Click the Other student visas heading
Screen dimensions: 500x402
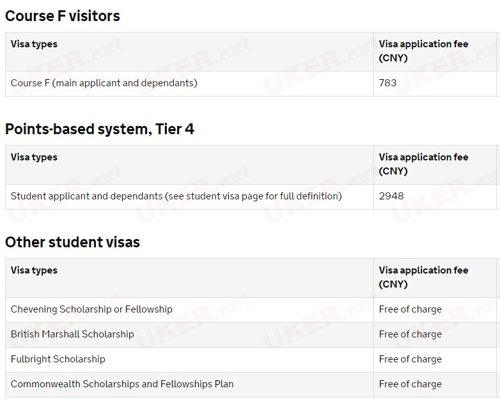pyautogui.click(x=72, y=242)
